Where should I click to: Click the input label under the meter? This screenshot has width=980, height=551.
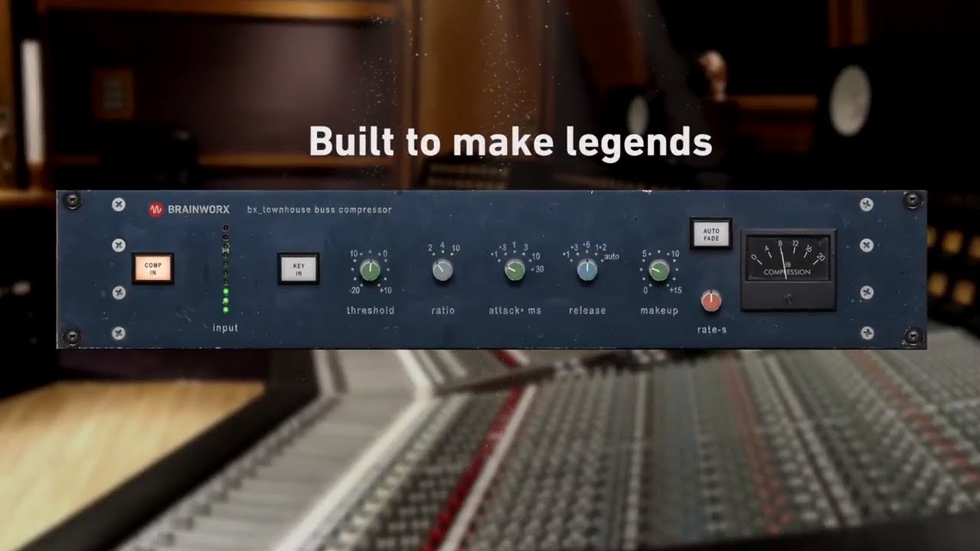tap(225, 328)
